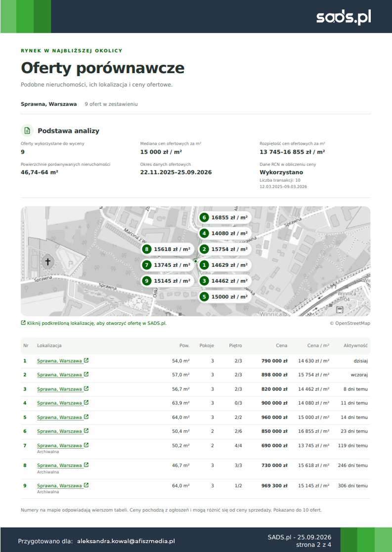The width and height of the screenshot is (392, 552).
Task: Click the median value 15 000 zł / m²
Action: pyautogui.click(x=161, y=152)
